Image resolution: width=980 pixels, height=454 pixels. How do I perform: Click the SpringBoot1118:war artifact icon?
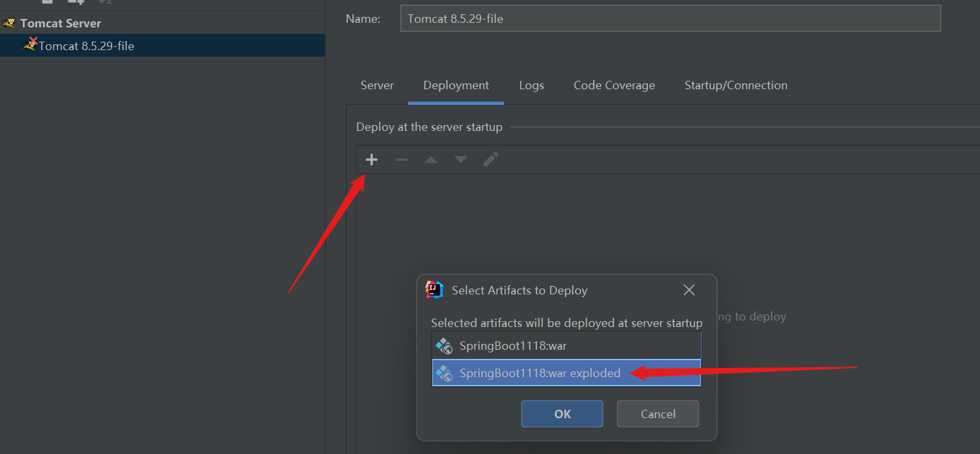pos(444,346)
